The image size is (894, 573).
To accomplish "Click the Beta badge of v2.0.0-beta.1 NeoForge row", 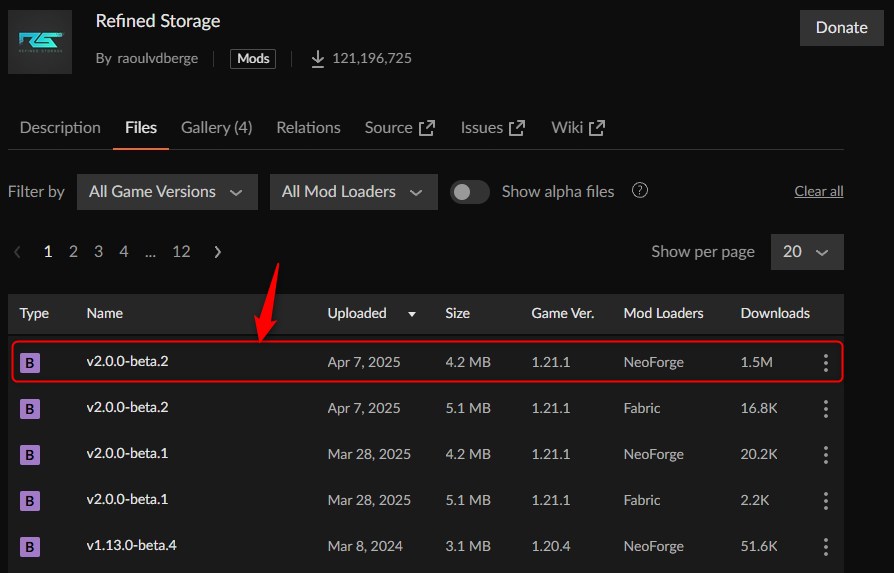I will tap(30, 455).
